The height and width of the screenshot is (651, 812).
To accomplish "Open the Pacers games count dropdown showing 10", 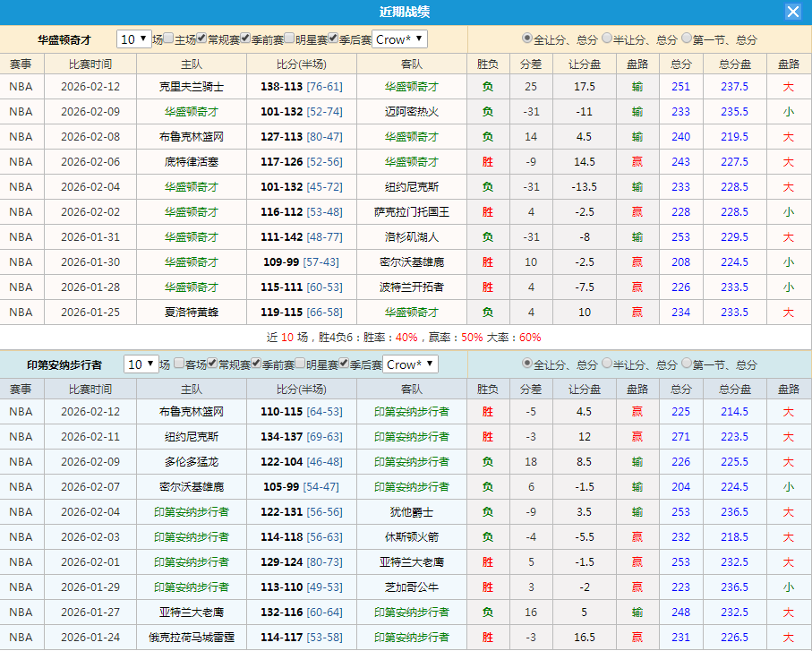I will click(x=143, y=365).
